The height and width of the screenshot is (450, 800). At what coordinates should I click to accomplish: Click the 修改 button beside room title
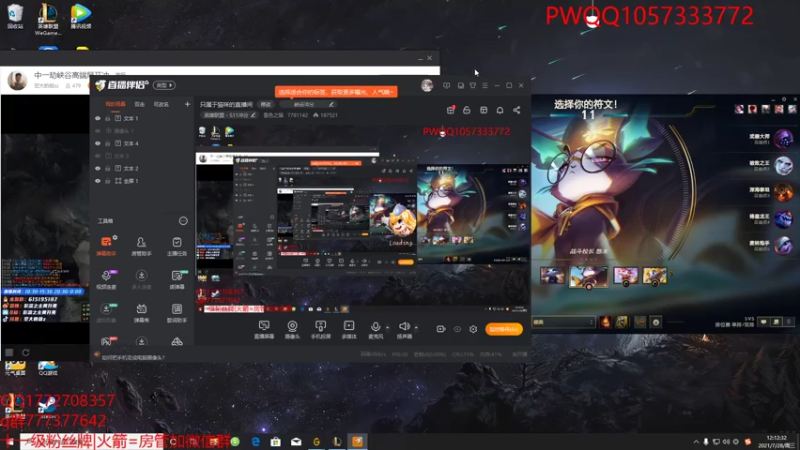point(266,105)
